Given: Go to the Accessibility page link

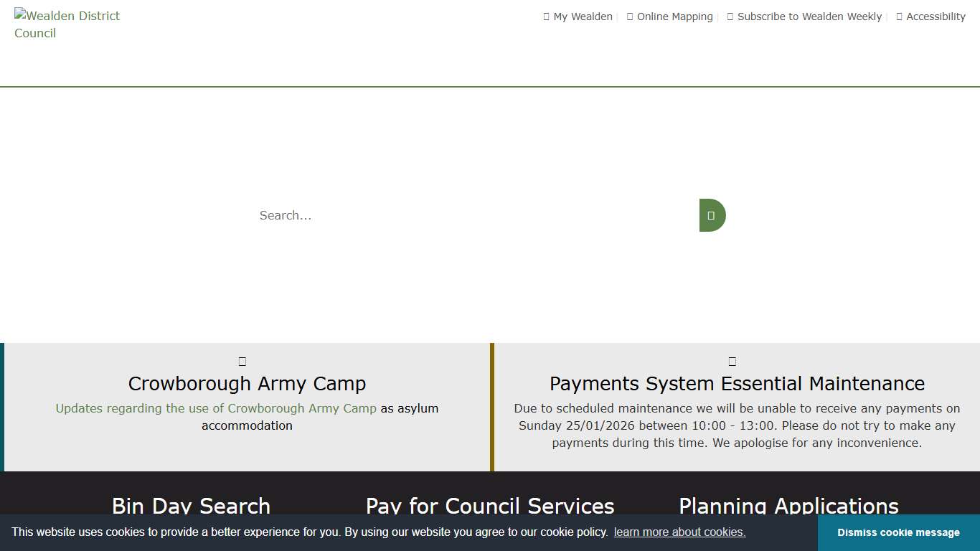Looking at the screenshot, I should 936,17.
